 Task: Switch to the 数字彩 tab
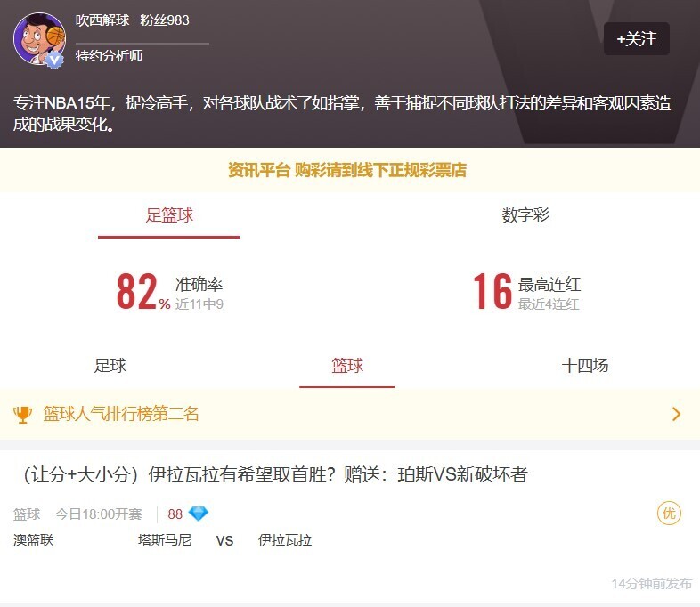(525, 215)
